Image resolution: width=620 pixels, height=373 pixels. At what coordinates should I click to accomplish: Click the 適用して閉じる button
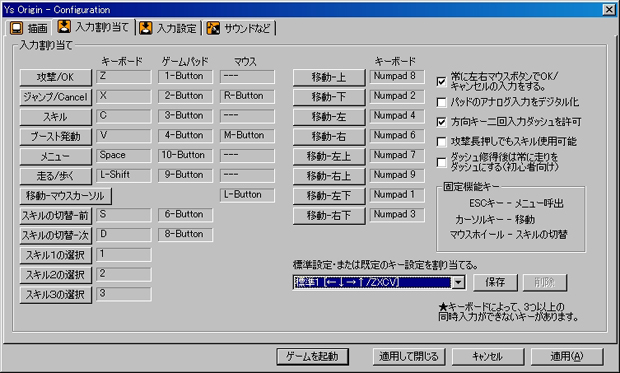[409, 357]
